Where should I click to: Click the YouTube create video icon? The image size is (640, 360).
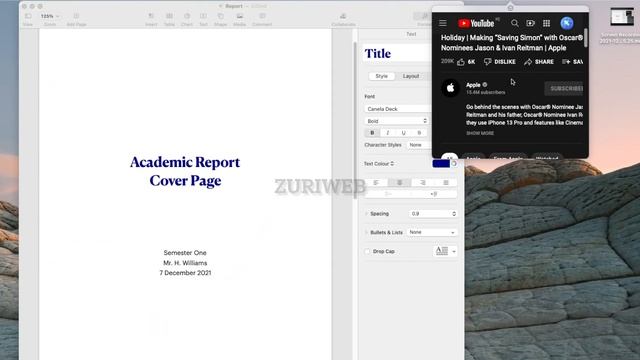[x=531, y=23]
